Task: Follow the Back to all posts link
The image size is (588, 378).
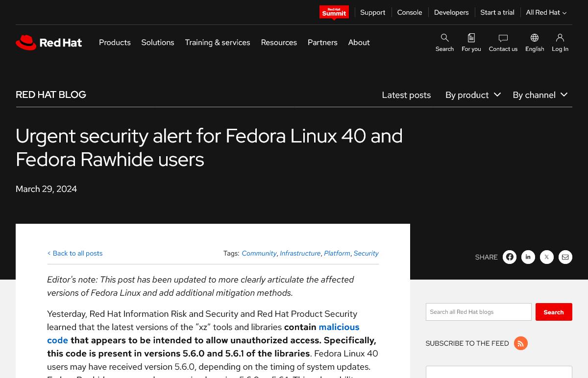Action: [x=75, y=253]
